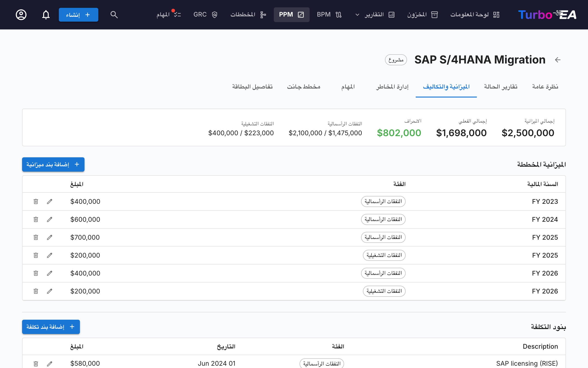Click the التاريخ date column header

(226, 347)
